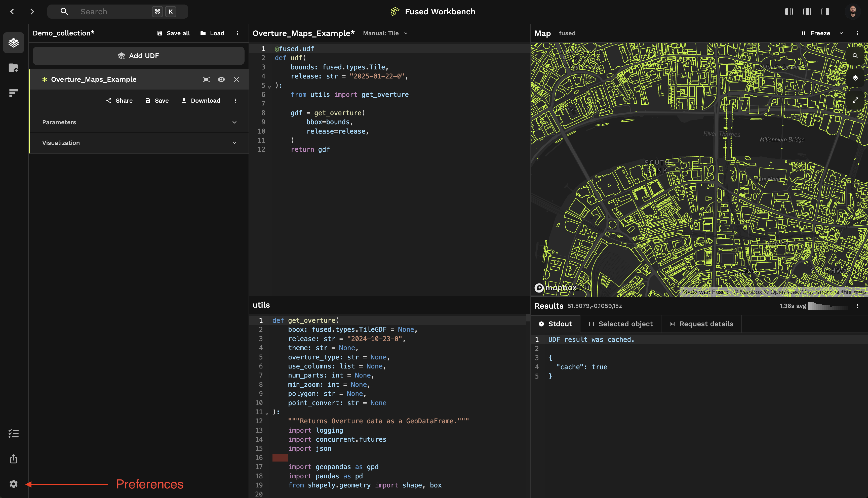The image size is (868, 498).
Task: Open UDF more options beside Download
Action: tap(235, 101)
